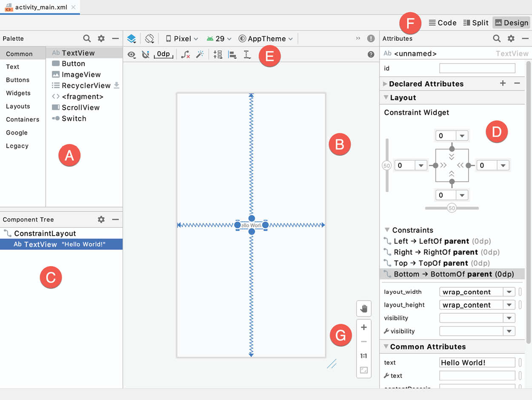
Task: Open the layout_width dropdown
Action: pos(509,292)
